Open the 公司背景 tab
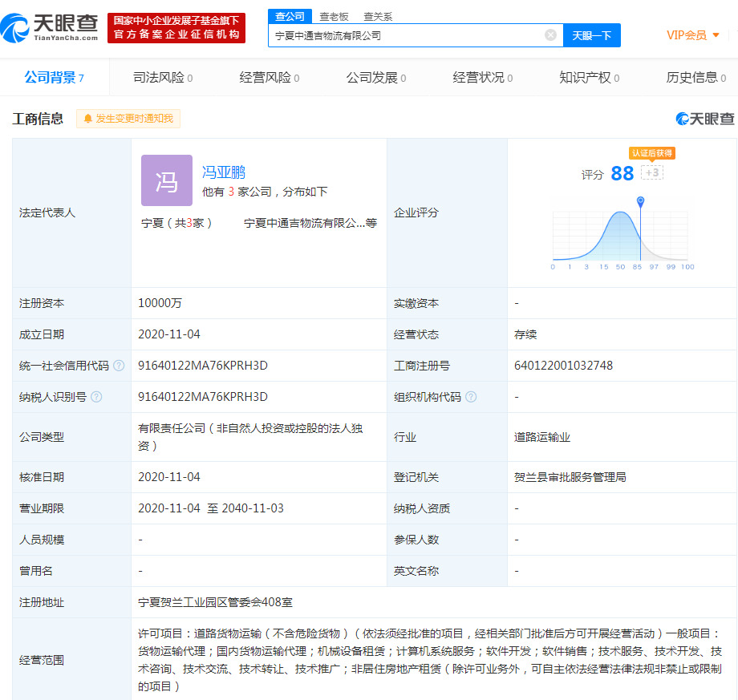 [x=54, y=77]
